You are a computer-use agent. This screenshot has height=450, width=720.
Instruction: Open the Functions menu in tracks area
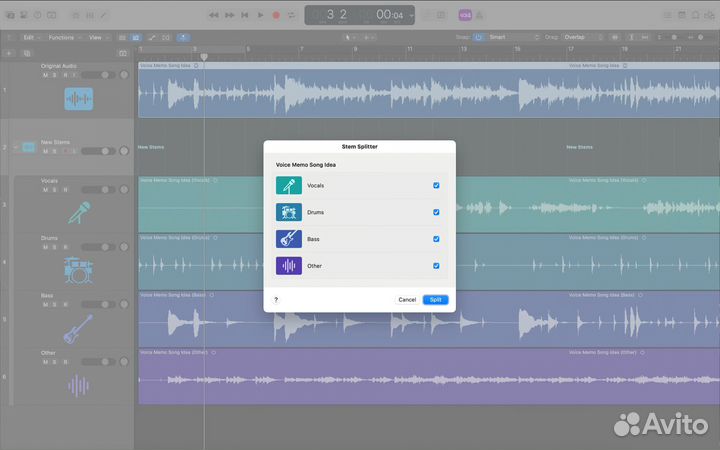pyautogui.click(x=64, y=38)
